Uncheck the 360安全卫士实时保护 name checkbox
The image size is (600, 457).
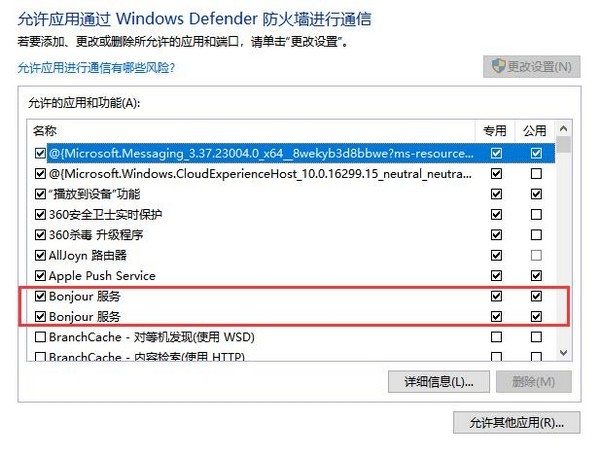[40, 214]
